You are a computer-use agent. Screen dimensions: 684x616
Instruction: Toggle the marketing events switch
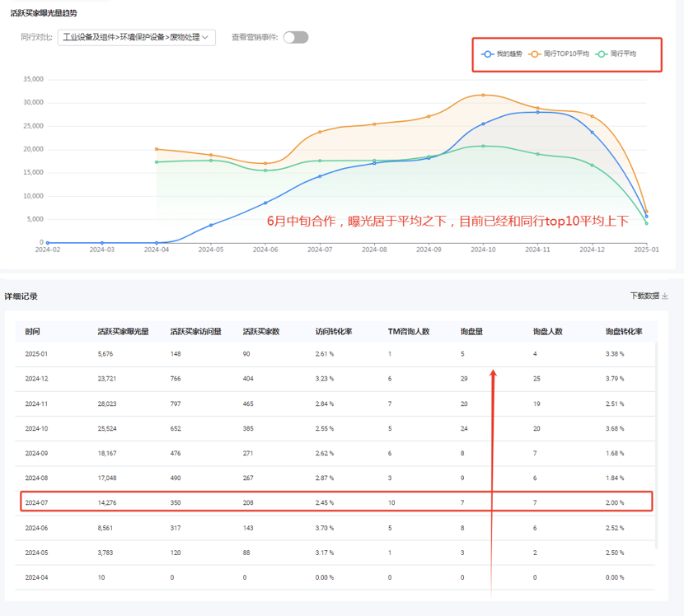pos(296,38)
